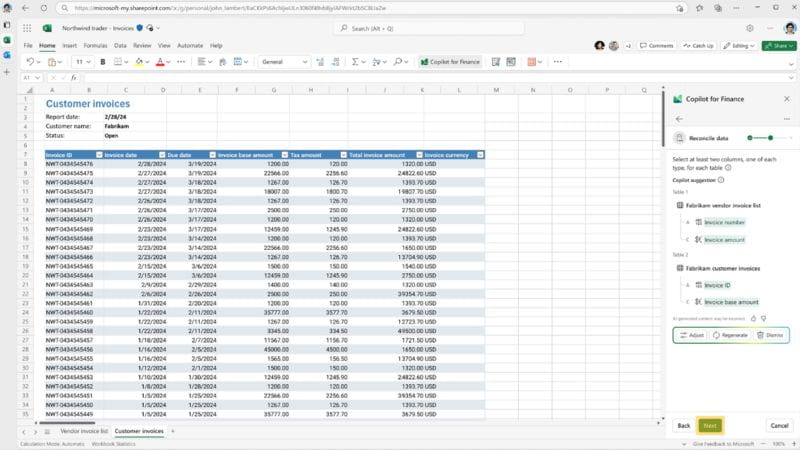This screenshot has width=800, height=450.
Task: Select the Invoice base amount suggestion
Action: point(731,302)
